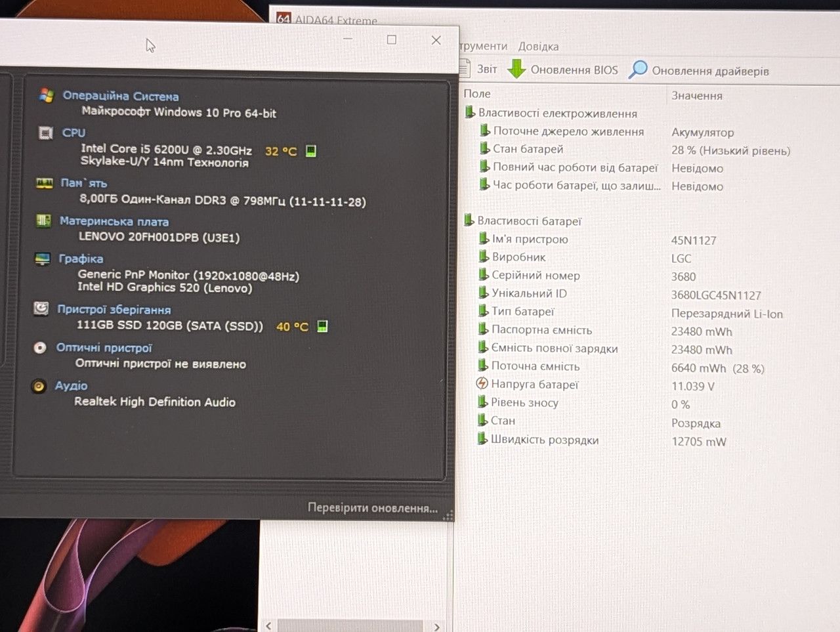
Task: Minimize the Speccy window
Action: pos(348,39)
